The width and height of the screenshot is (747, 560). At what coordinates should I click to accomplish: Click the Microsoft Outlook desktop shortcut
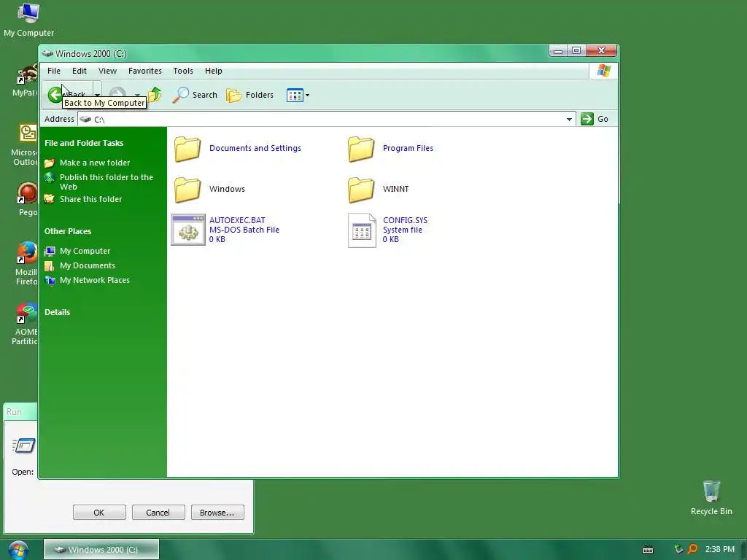pyautogui.click(x=25, y=145)
